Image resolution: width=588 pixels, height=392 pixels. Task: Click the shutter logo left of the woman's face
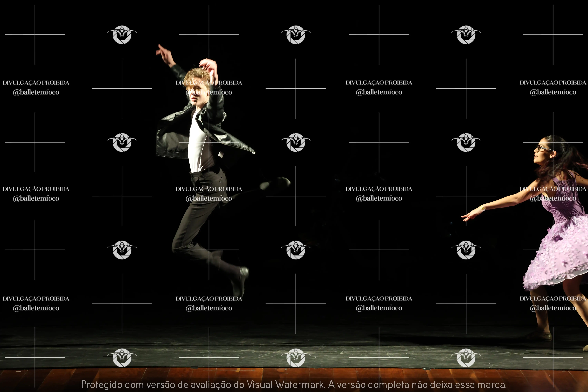[466, 142]
